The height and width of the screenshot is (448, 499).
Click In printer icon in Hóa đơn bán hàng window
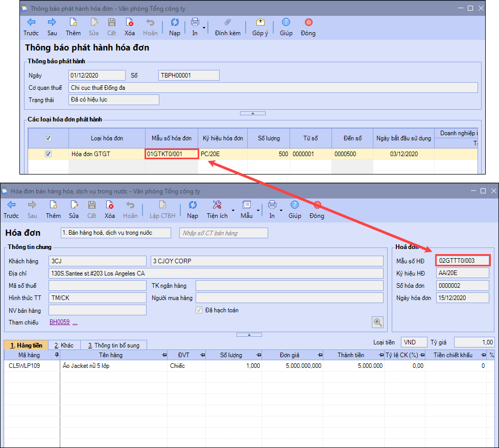point(272,205)
